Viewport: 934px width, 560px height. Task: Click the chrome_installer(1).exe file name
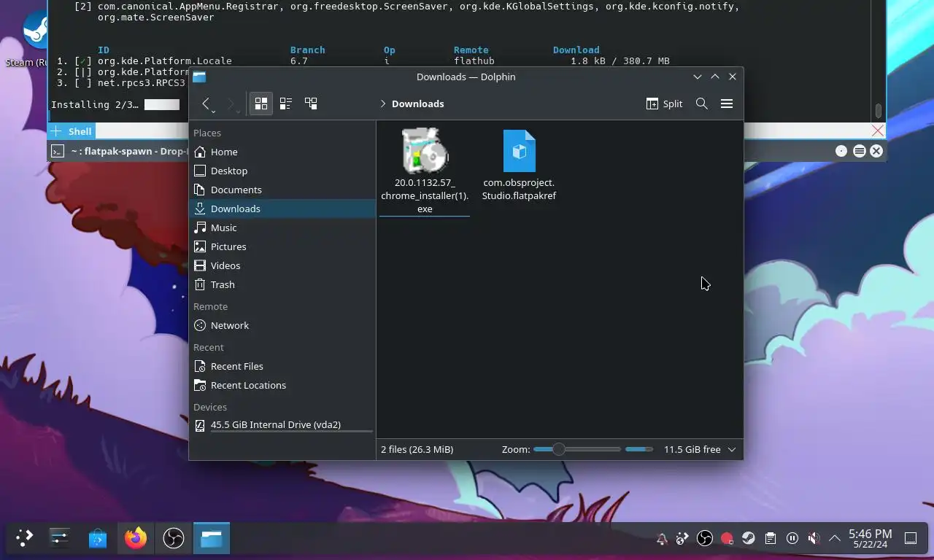pos(425,195)
